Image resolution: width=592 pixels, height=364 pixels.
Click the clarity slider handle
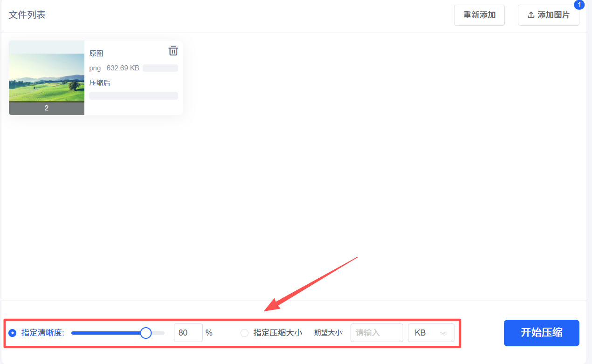coord(146,333)
